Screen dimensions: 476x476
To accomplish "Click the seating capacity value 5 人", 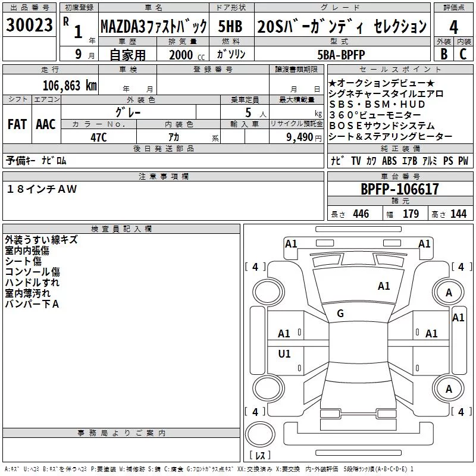I will point(255,113).
